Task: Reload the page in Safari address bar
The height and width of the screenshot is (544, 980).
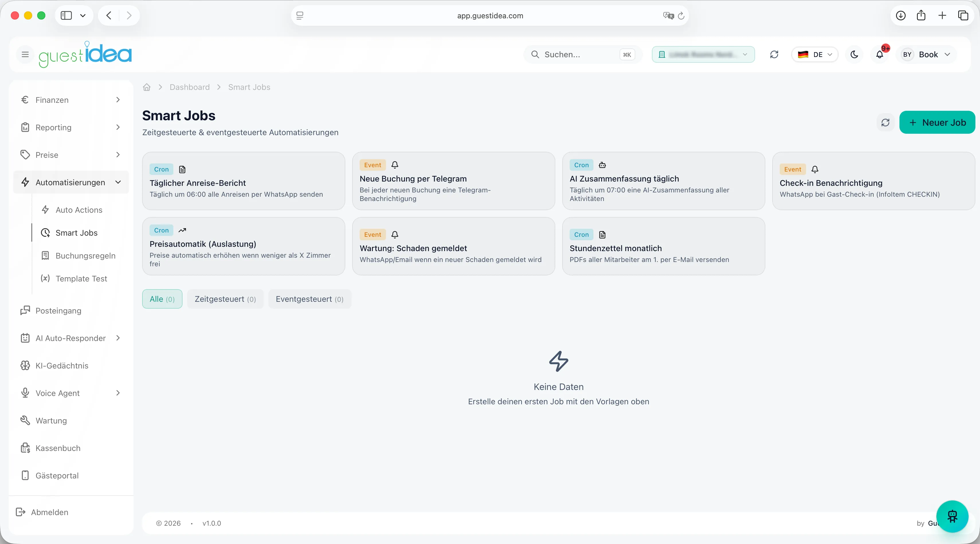Action: (x=681, y=15)
